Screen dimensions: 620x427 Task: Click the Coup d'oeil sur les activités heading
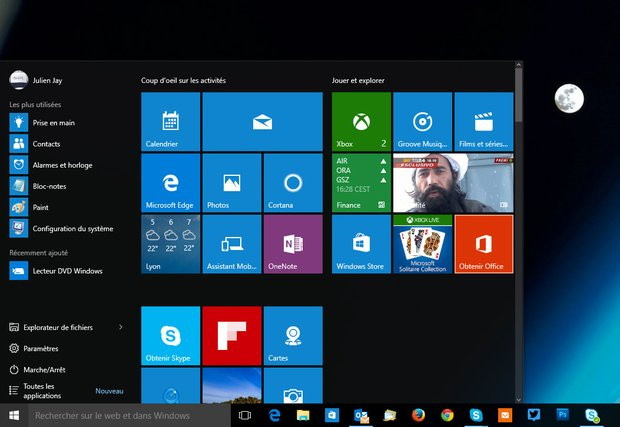(x=183, y=80)
